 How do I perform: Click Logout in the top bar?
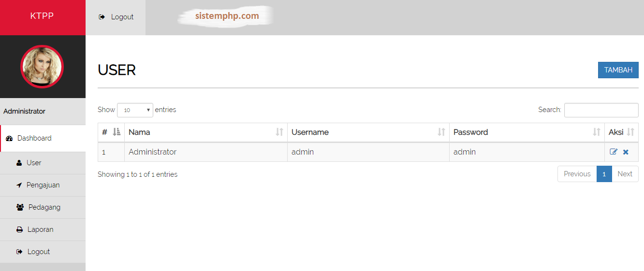(116, 17)
